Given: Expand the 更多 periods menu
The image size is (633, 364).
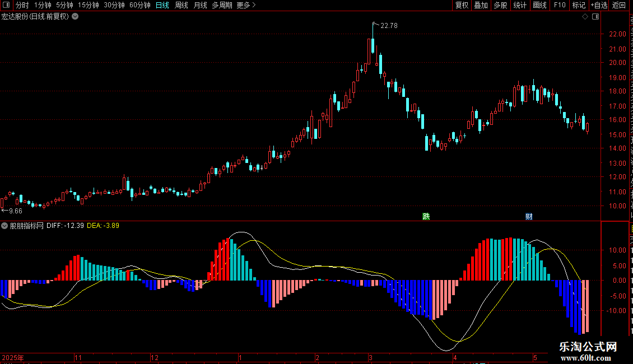Looking at the screenshot, I should (x=246, y=5).
